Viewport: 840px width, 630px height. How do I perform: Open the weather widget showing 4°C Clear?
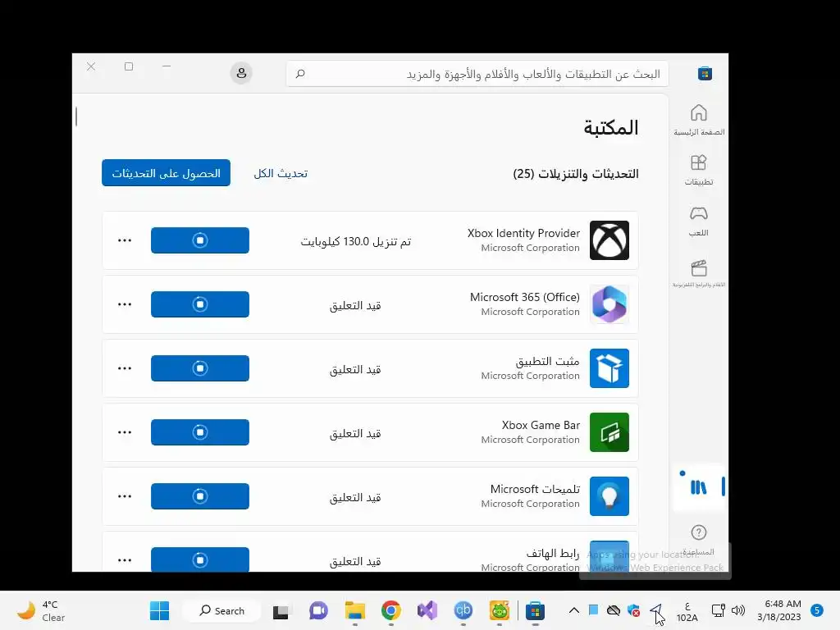tap(41, 610)
